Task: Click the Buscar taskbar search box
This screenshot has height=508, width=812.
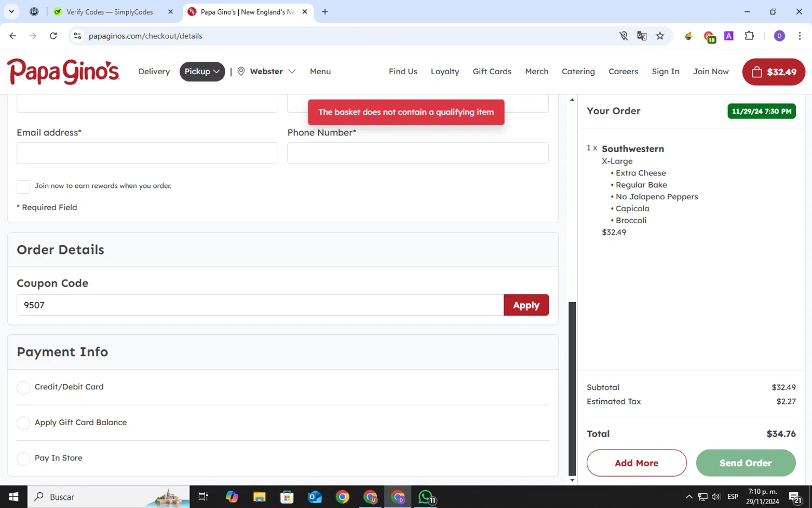Action: (x=108, y=497)
